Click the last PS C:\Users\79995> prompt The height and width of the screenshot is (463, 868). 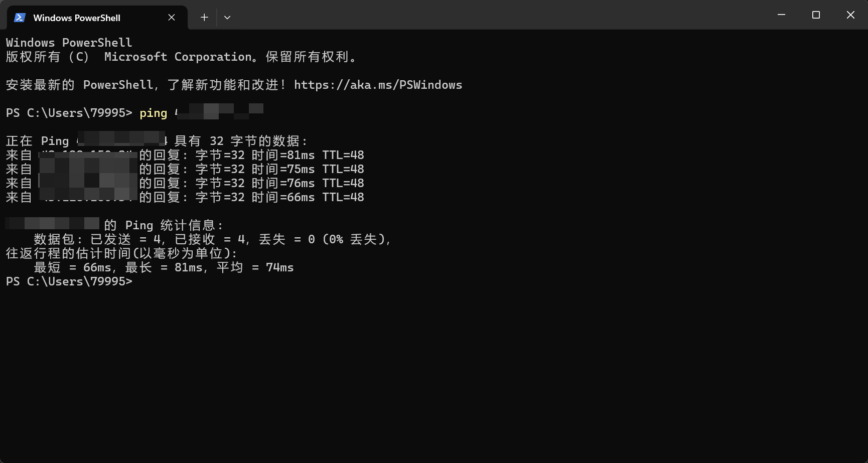tap(69, 281)
